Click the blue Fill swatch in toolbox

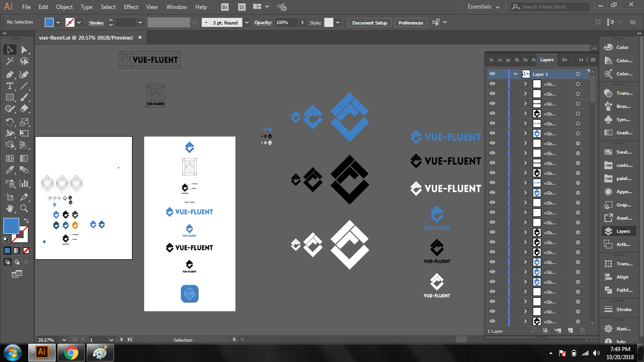[11, 225]
